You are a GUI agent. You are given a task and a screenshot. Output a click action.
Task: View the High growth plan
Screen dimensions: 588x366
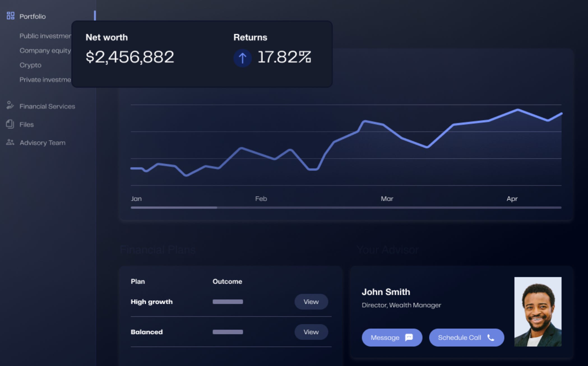[x=311, y=302]
